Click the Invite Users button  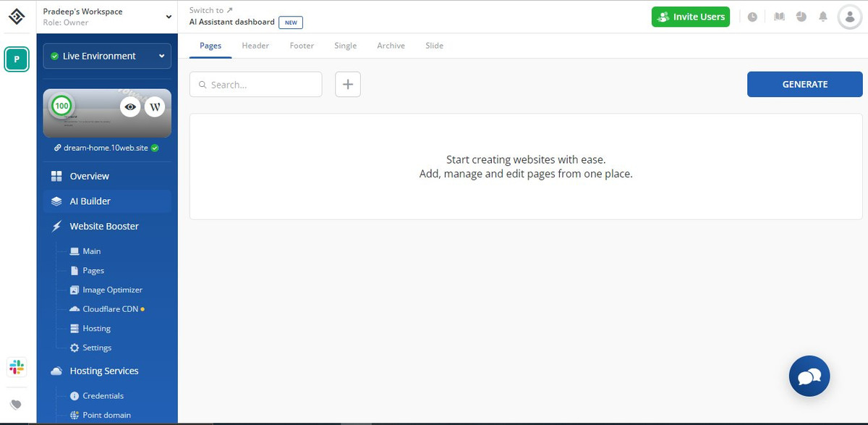(690, 17)
